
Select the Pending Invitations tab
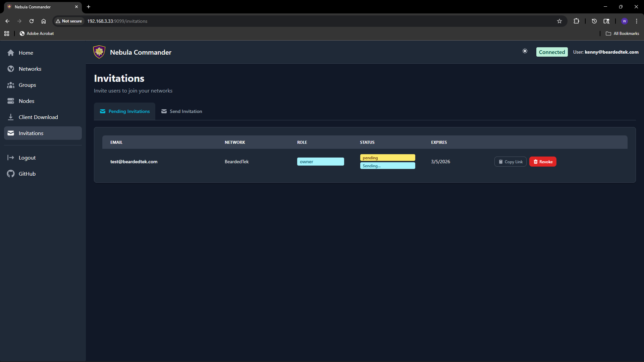tap(125, 111)
